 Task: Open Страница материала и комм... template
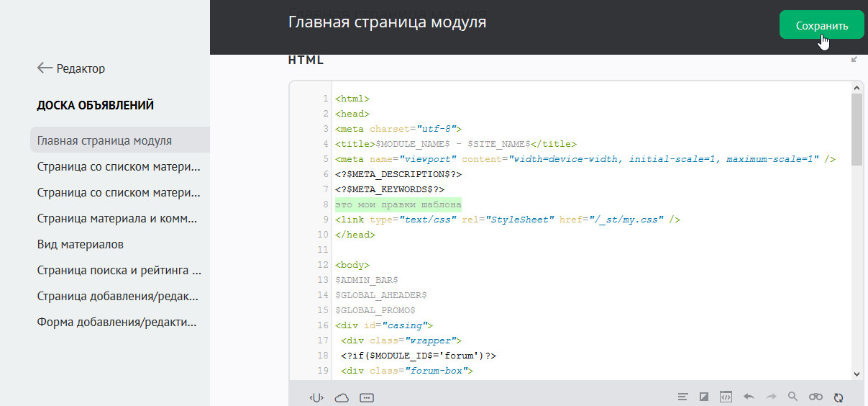119,218
